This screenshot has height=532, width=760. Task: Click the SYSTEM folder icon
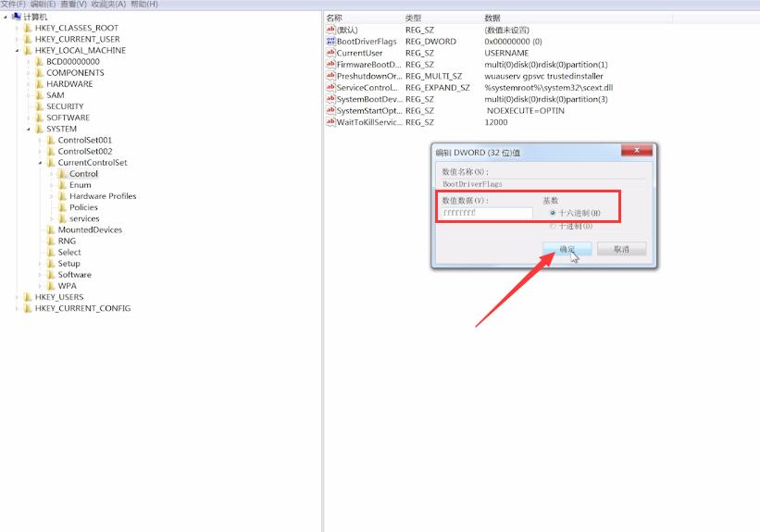coord(39,129)
